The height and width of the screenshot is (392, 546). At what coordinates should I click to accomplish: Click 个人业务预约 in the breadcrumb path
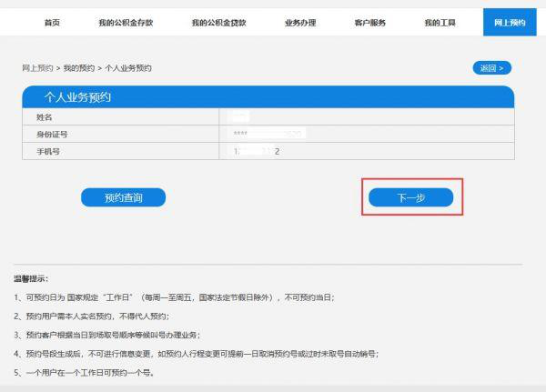tap(126, 68)
